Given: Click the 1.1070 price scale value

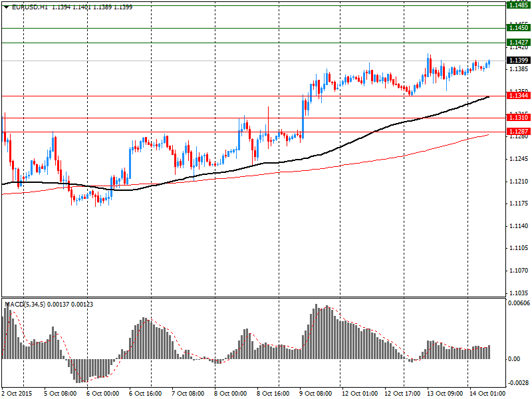Looking at the screenshot, I should [x=519, y=271].
